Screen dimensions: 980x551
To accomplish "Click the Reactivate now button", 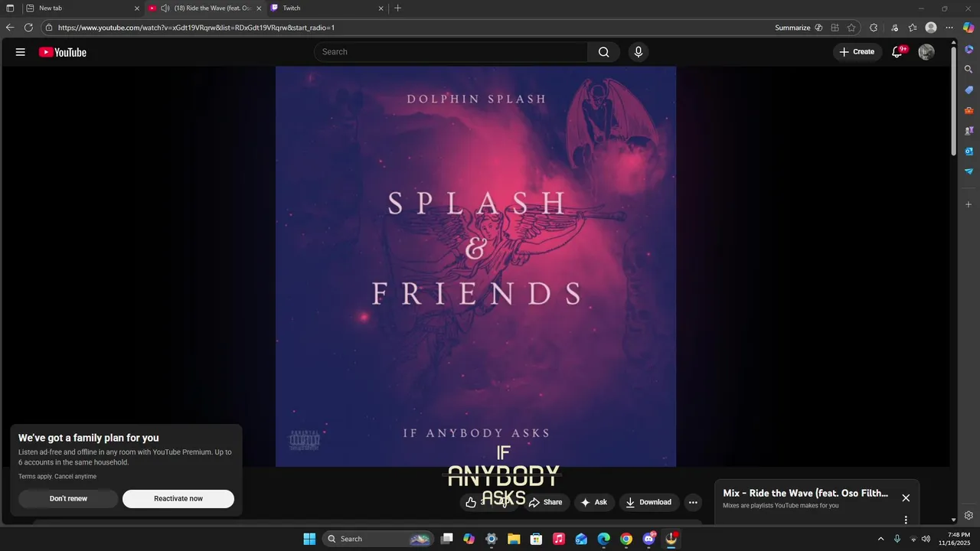I will pos(178,499).
